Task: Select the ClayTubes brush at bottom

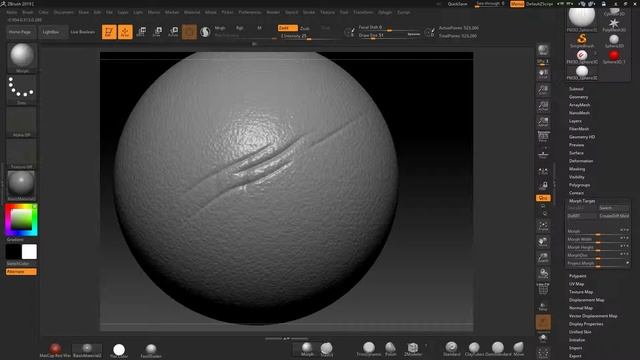Action: [474, 349]
